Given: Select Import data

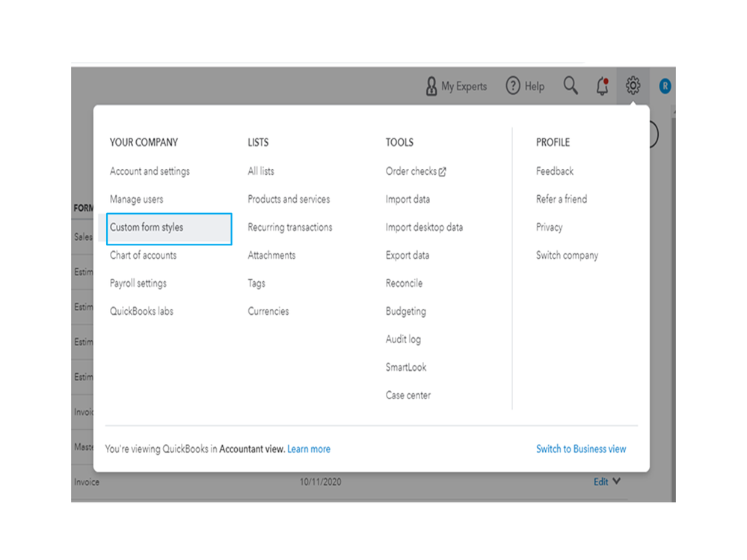Looking at the screenshot, I should pyautogui.click(x=408, y=199).
